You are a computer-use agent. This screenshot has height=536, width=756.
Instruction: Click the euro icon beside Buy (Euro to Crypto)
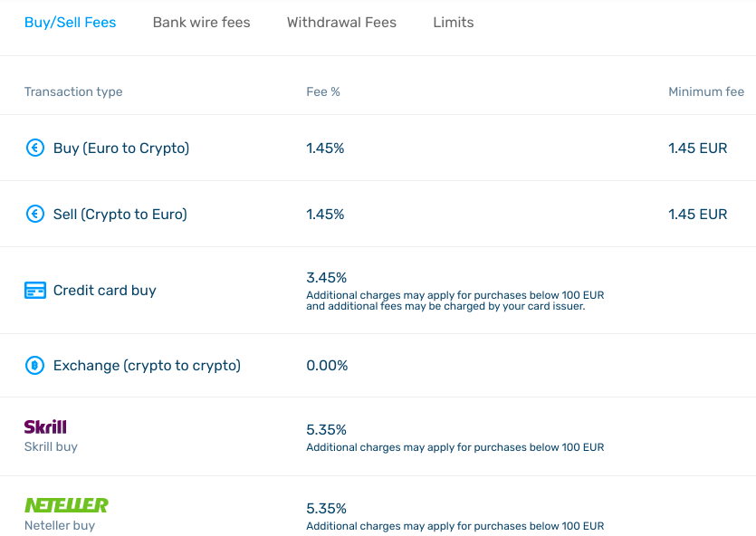coord(34,148)
